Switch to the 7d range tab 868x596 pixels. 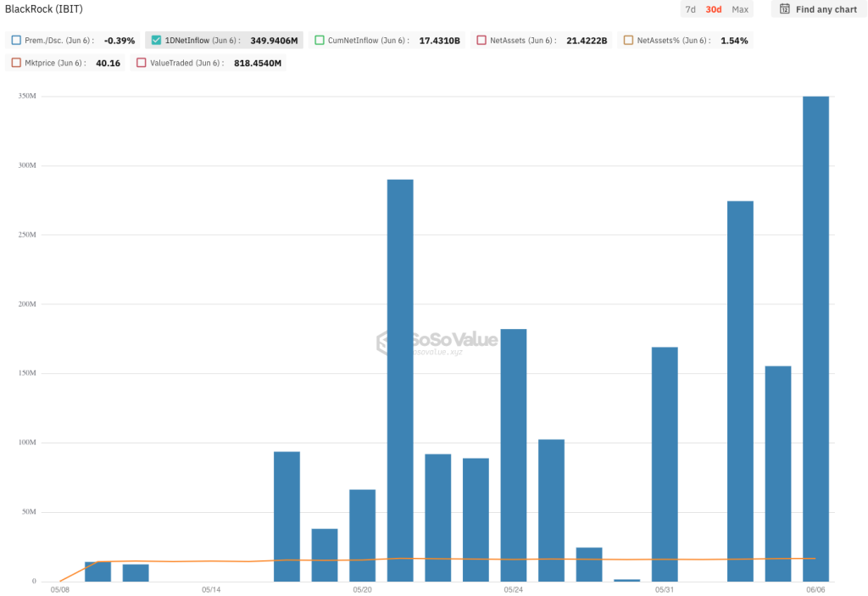[x=690, y=9]
